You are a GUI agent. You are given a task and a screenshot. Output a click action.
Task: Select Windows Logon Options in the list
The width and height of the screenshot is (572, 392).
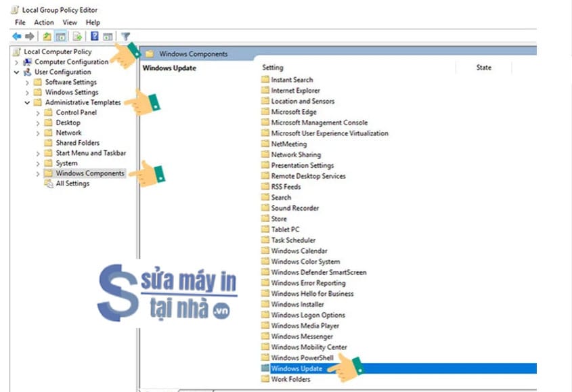click(x=308, y=315)
